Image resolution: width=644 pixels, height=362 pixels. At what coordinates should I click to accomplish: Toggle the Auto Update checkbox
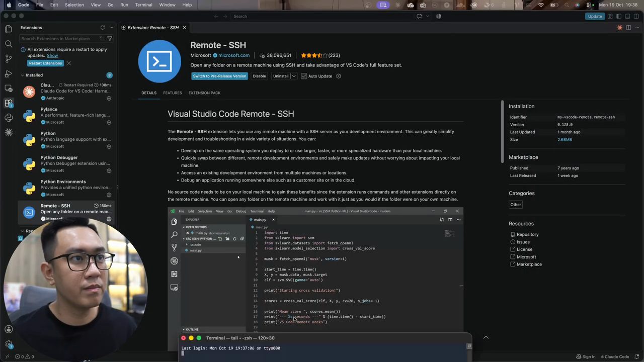tap(304, 76)
